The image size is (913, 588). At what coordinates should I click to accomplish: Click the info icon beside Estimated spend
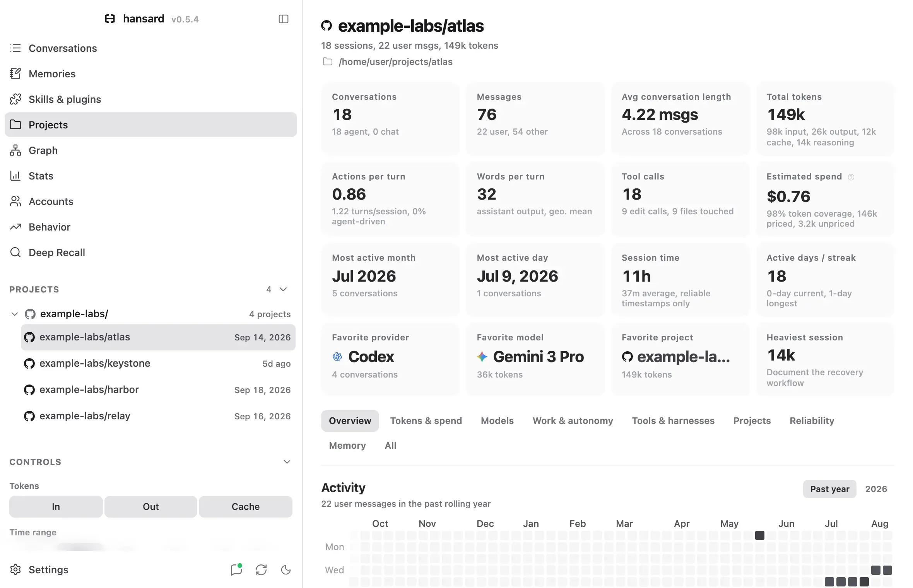[851, 177]
